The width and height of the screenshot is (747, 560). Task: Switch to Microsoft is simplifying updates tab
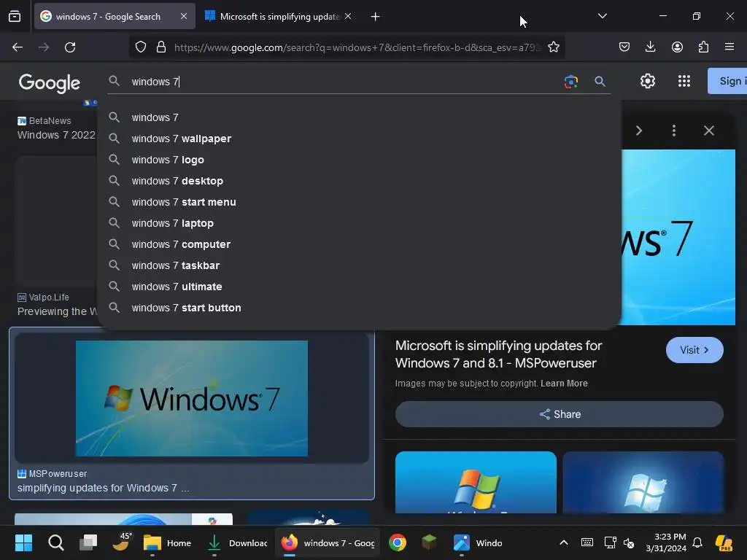(279, 16)
